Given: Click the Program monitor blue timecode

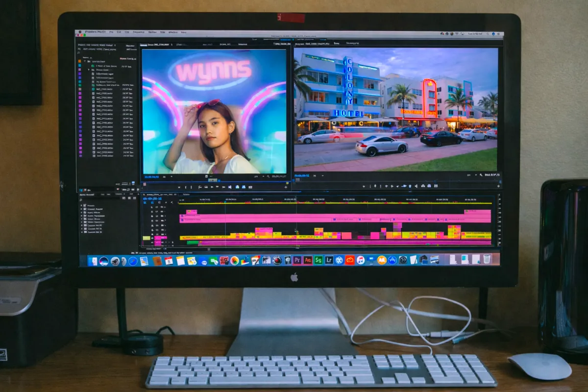Looking at the screenshot, I should [x=302, y=175].
